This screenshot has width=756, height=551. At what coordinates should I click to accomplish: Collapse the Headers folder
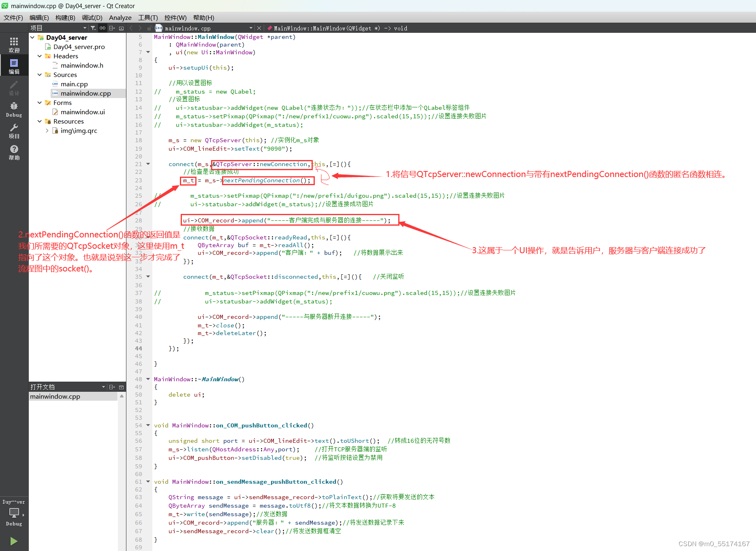point(40,56)
